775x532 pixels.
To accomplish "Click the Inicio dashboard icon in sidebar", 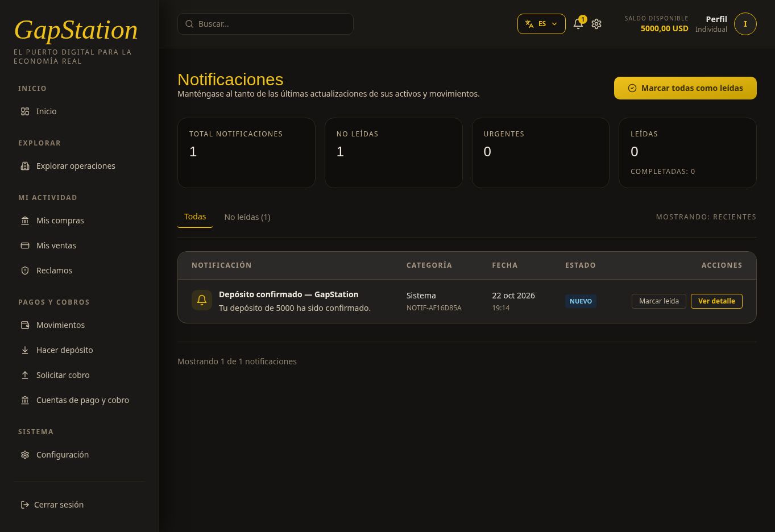I will 25,111.
